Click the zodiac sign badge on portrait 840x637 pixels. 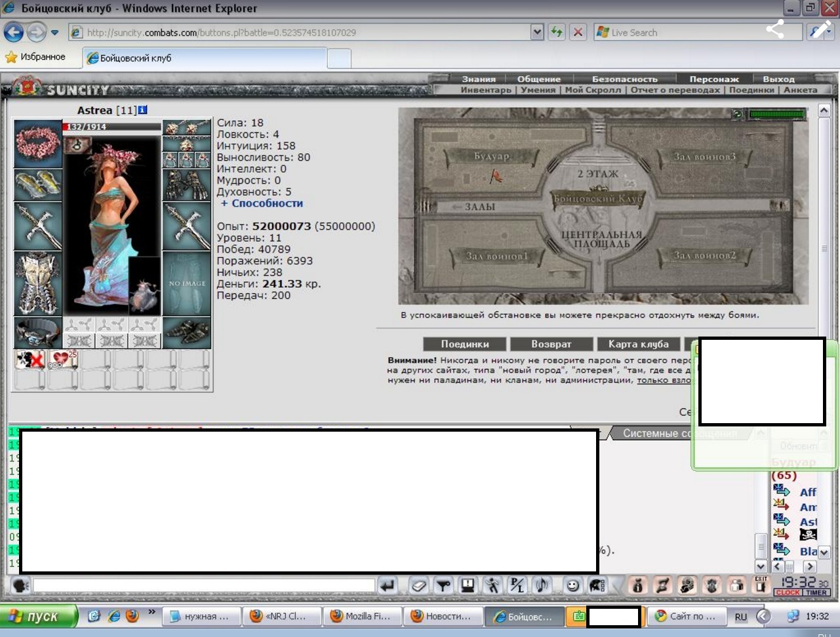77,145
